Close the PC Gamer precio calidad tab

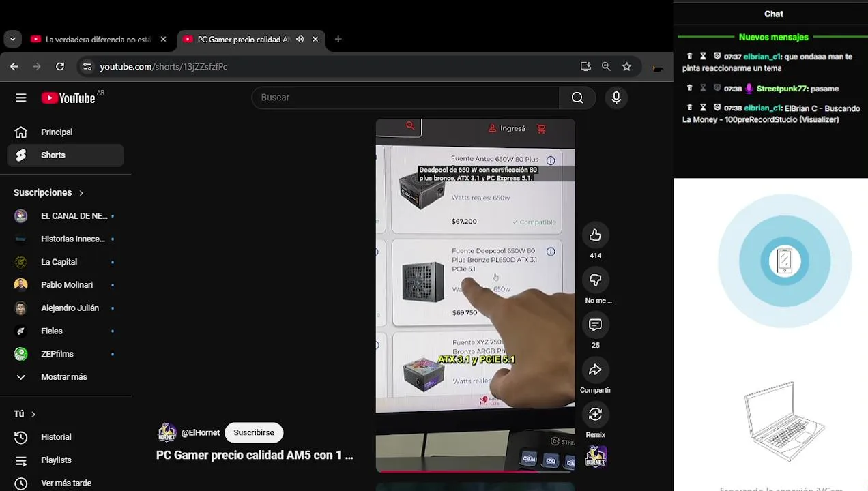pyautogui.click(x=315, y=39)
